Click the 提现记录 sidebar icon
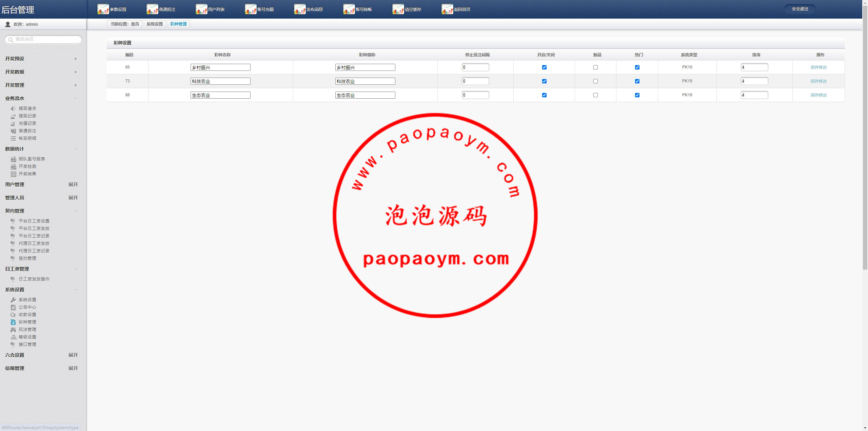This screenshot has height=431, width=868. pos(13,116)
